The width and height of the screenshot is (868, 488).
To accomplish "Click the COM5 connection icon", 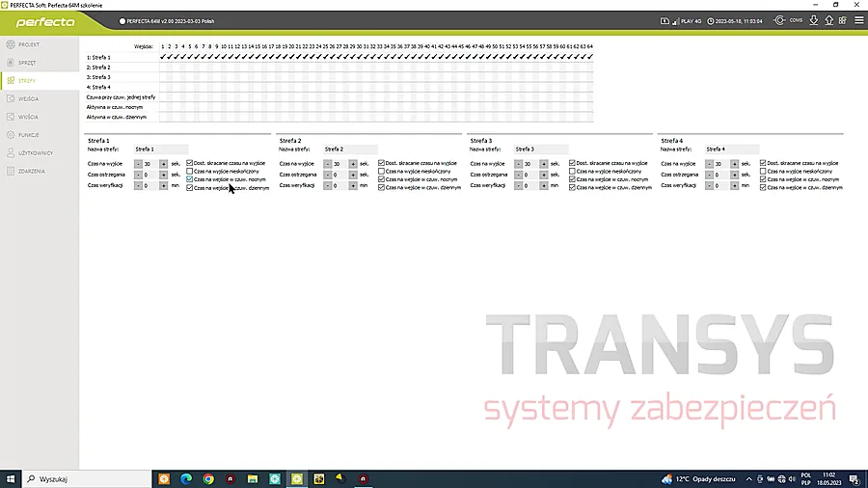I will click(x=788, y=20).
